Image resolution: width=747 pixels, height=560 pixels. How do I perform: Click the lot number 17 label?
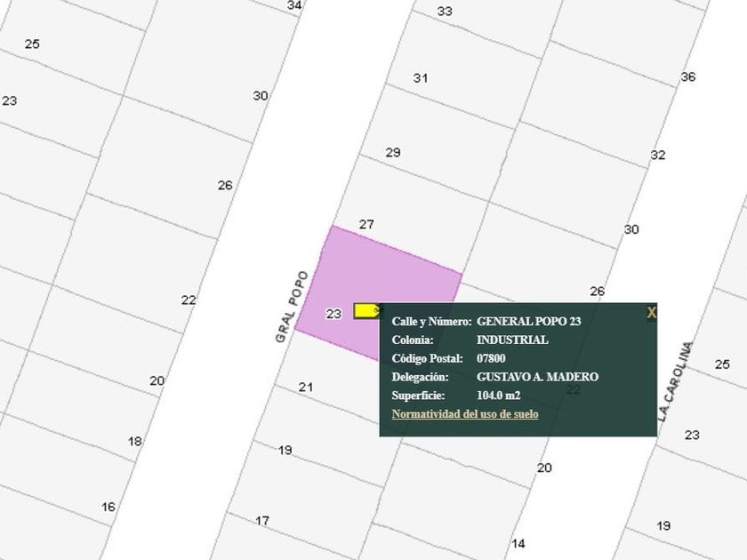262,521
